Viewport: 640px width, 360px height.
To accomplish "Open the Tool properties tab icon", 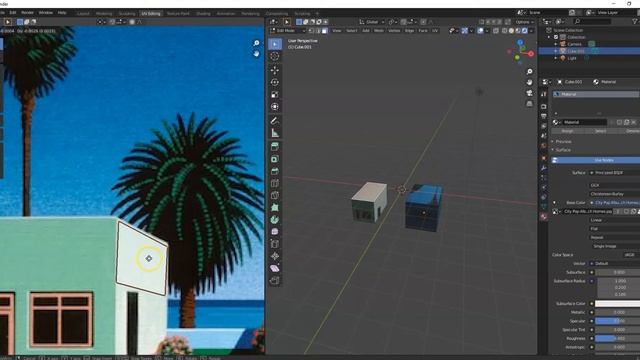I will (x=543, y=94).
